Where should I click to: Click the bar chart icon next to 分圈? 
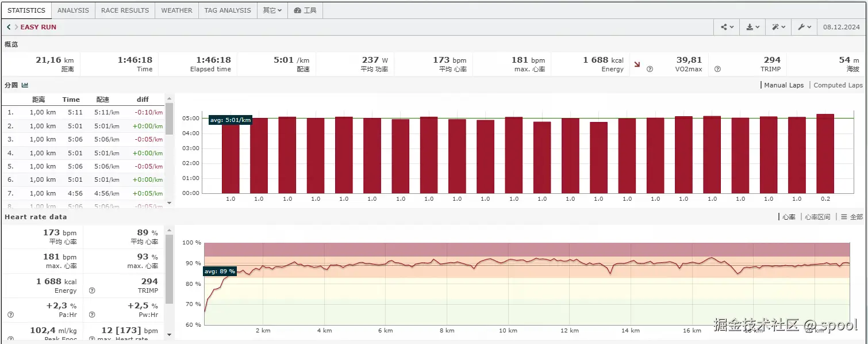point(25,85)
